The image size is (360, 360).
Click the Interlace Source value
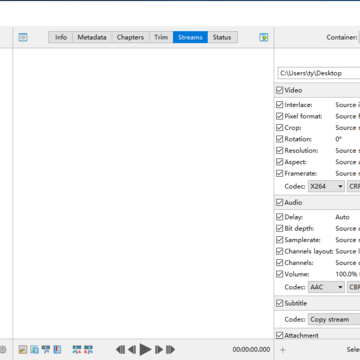[348, 105]
